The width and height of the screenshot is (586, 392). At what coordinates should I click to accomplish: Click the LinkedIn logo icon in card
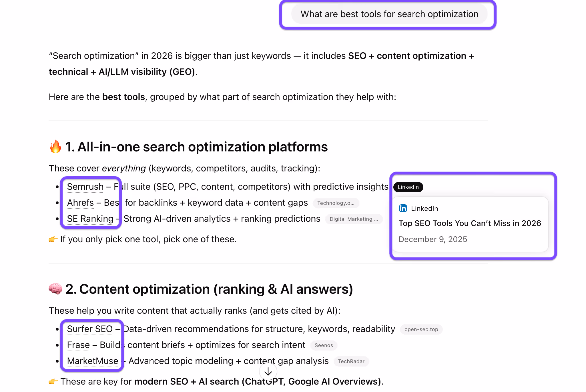(x=403, y=208)
